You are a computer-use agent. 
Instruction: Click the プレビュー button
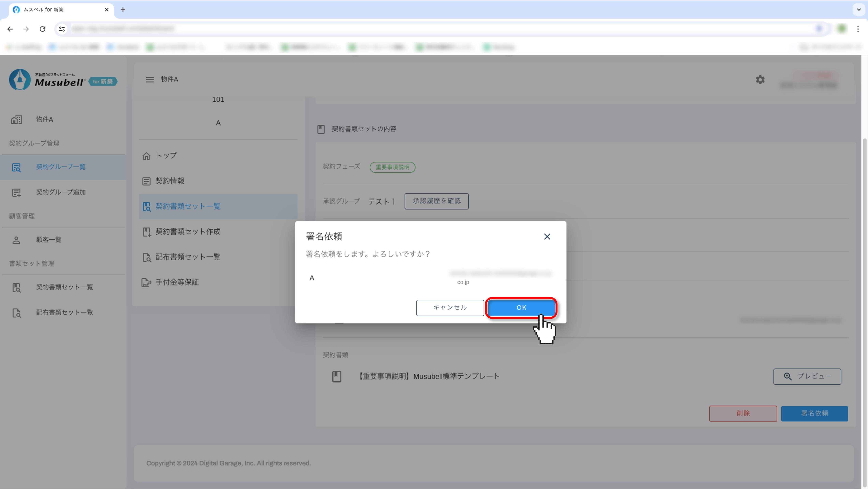(x=807, y=376)
